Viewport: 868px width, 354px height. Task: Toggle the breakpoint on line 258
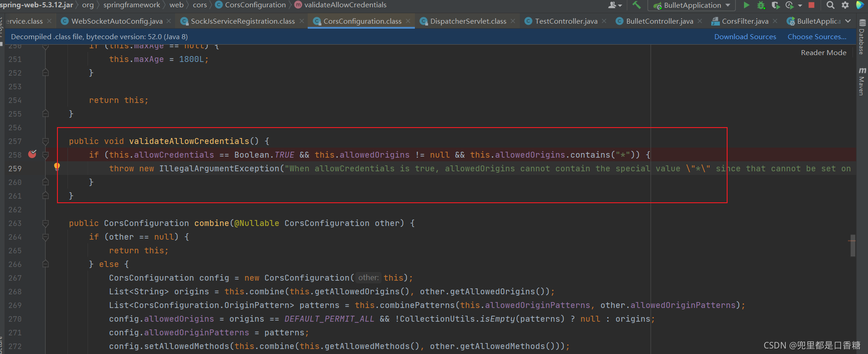32,154
